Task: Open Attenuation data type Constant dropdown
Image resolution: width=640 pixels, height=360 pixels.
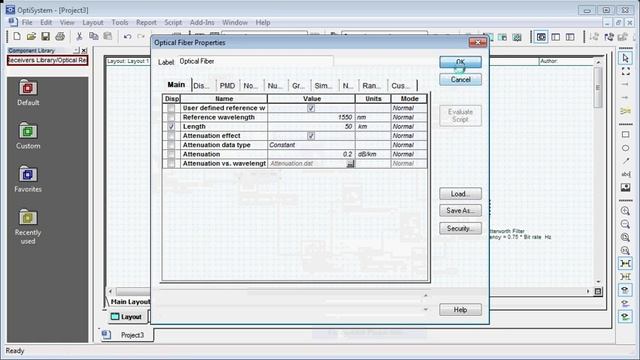Action: [311, 145]
